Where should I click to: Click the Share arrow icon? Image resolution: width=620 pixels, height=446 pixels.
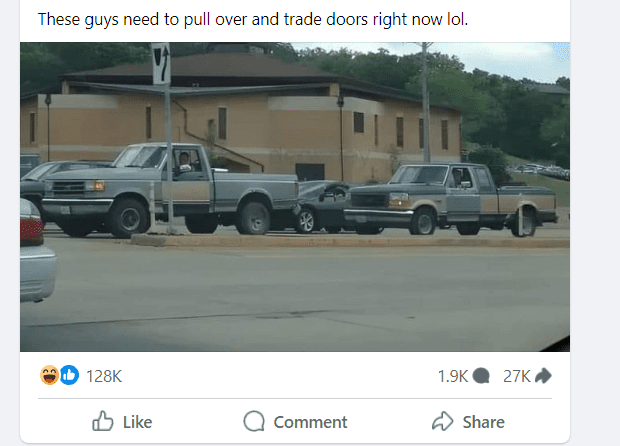click(442, 421)
